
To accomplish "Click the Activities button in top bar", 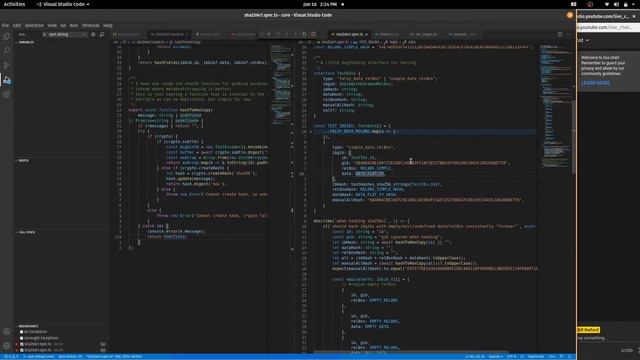I will pos(14,4).
